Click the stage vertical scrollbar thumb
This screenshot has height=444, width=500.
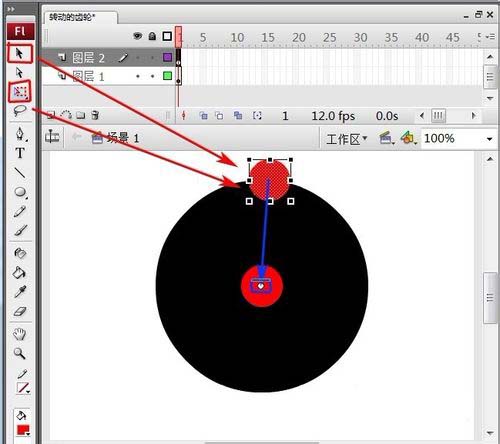click(490, 298)
